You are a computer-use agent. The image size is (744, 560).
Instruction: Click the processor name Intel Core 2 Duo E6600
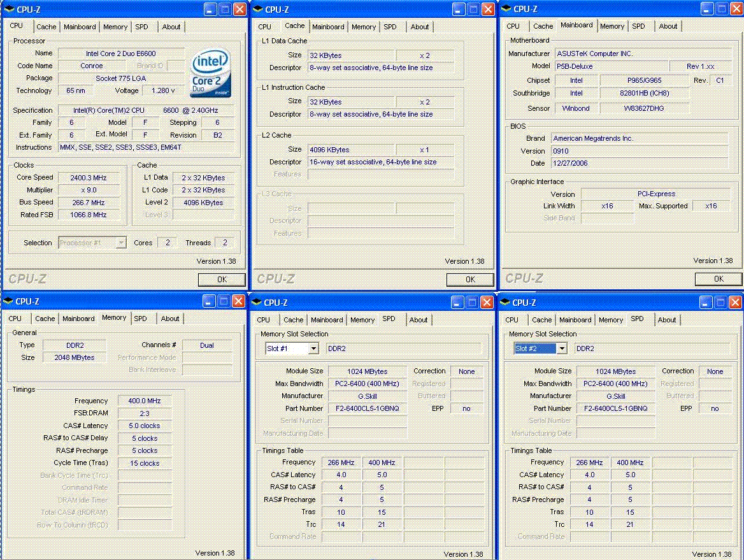click(121, 54)
